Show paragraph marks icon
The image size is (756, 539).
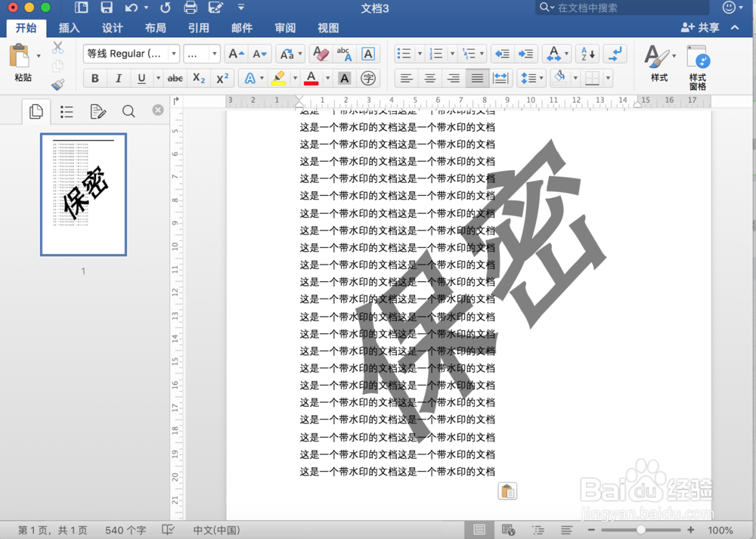point(615,54)
